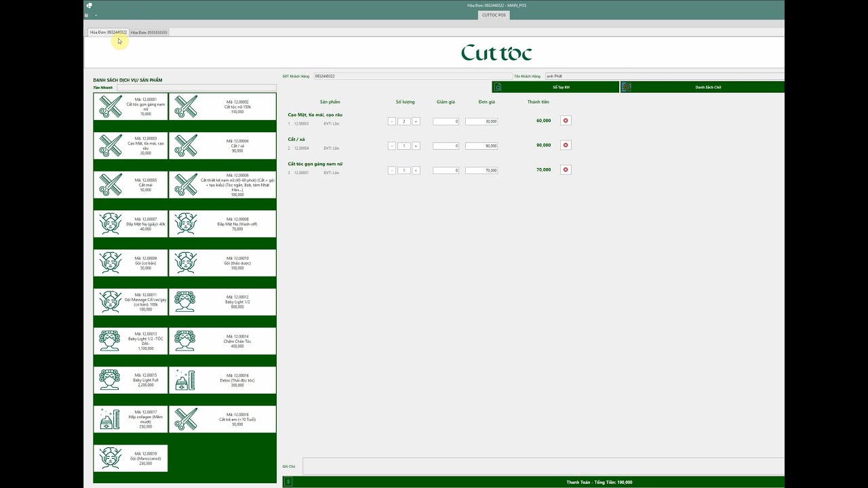Add service 12.00004 Cắt / xả
Viewport: 868px width, 488px height.
(x=222, y=146)
